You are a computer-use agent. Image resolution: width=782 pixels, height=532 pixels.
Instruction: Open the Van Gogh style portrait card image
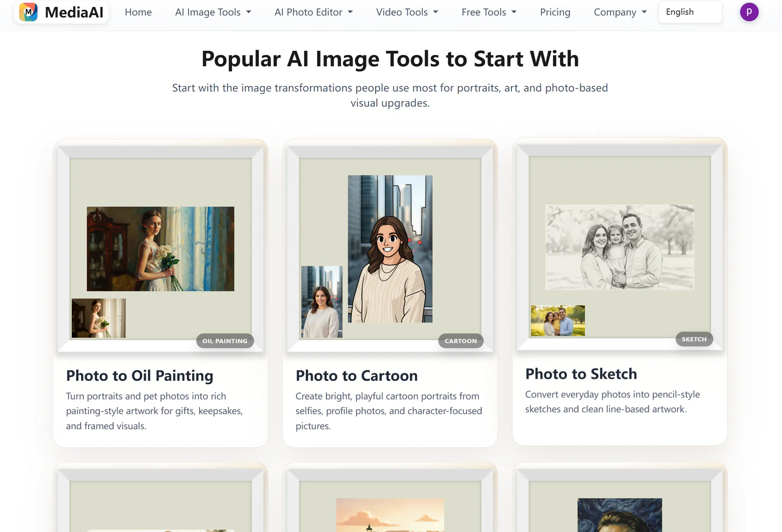click(620, 515)
